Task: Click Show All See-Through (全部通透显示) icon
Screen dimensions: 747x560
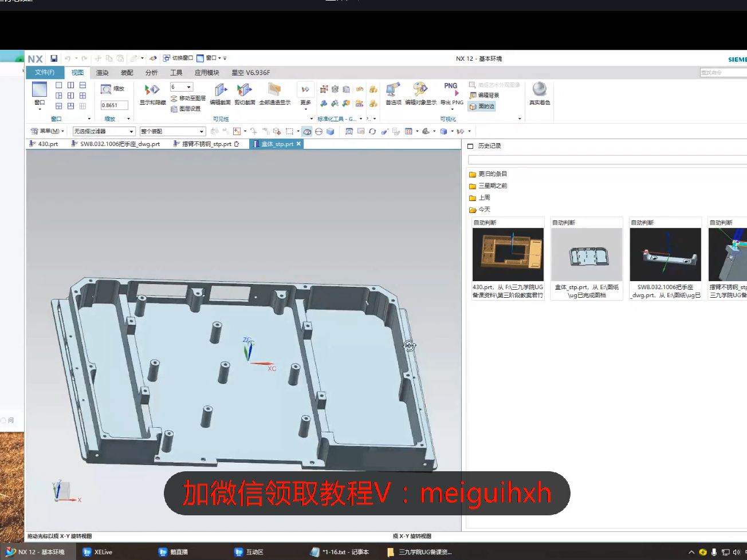Action: [x=275, y=94]
